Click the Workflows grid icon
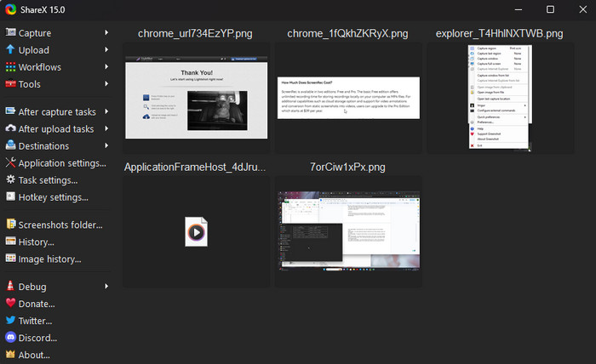This screenshot has width=596, height=364. [10, 67]
